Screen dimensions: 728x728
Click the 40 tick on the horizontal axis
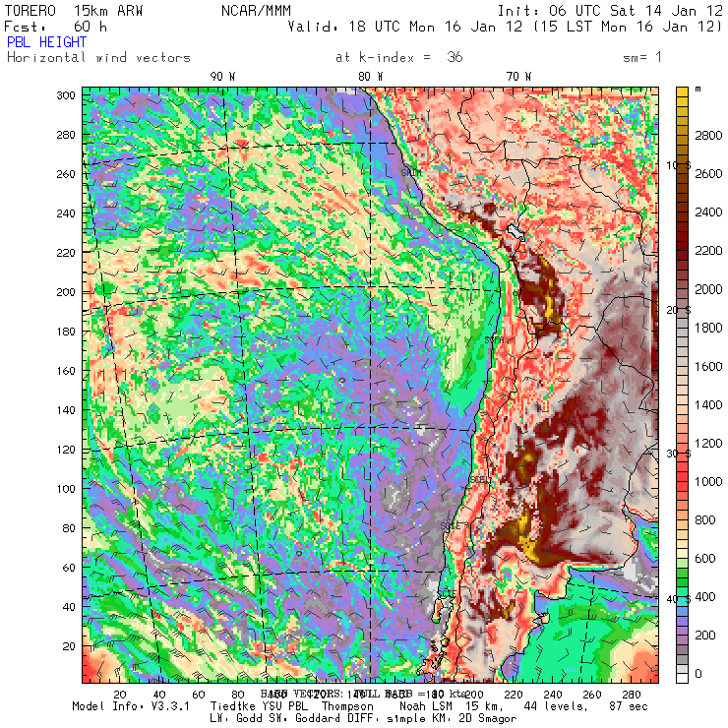159,695
